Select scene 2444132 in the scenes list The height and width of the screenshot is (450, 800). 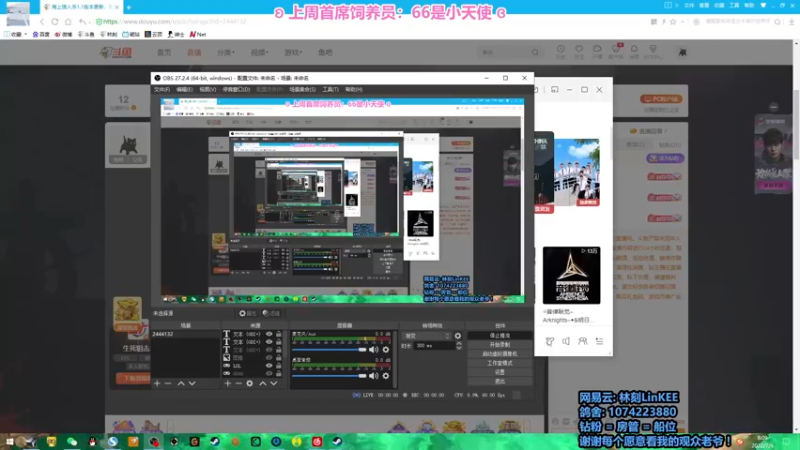(x=186, y=334)
